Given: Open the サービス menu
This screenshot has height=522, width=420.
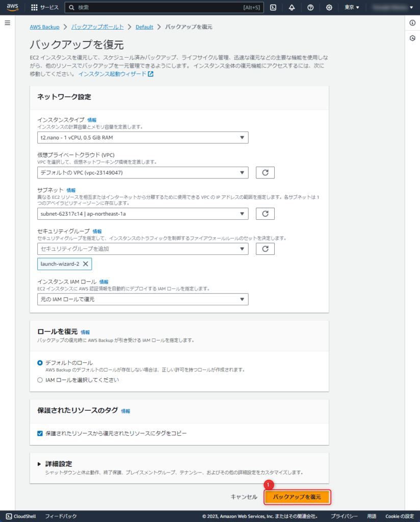Looking at the screenshot, I should pyautogui.click(x=49, y=7).
